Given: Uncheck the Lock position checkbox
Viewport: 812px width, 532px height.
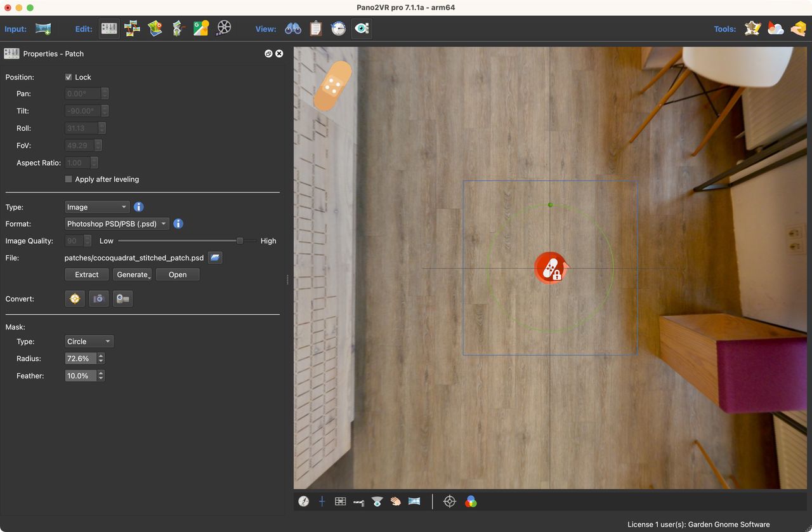Looking at the screenshot, I should coord(69,77).
